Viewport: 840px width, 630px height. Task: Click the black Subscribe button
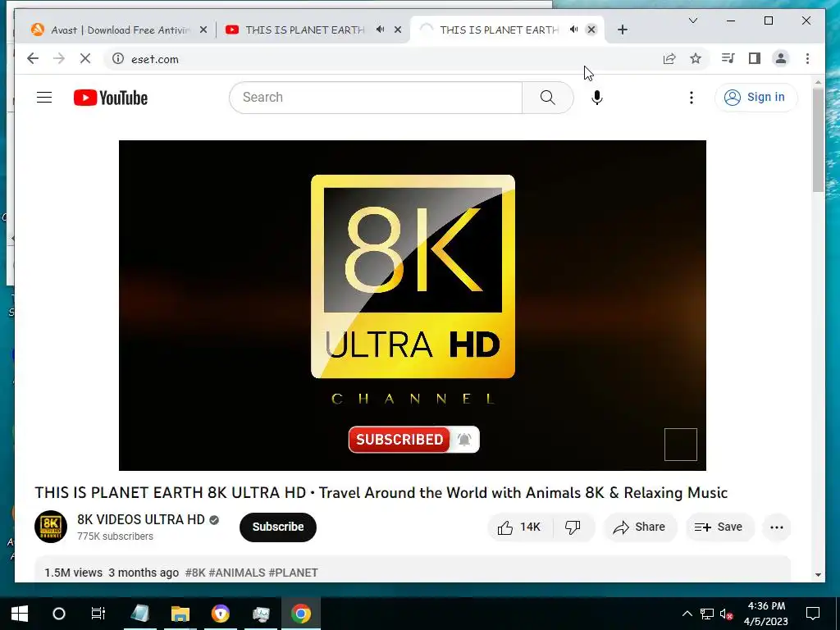coord(278,527)
